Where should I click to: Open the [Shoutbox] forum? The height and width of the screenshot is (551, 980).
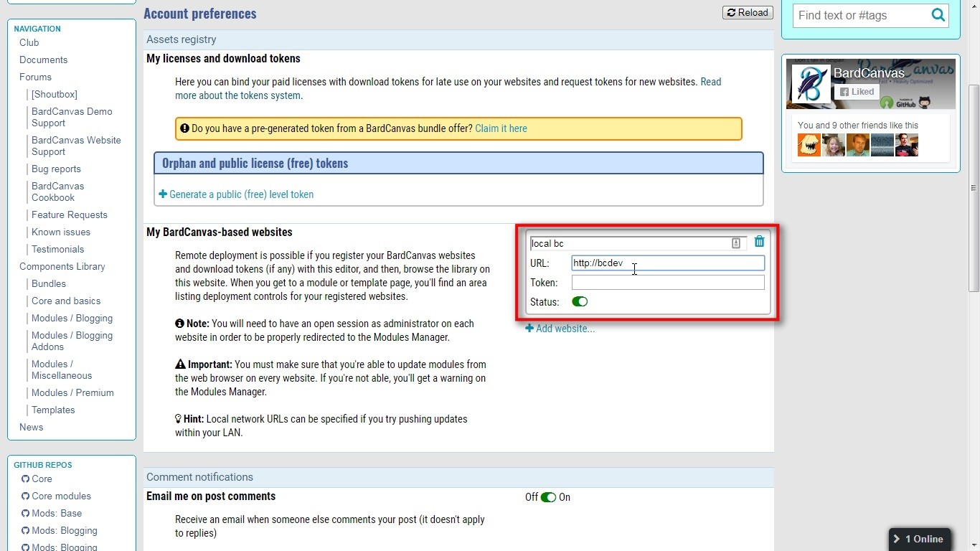[55, 94]
